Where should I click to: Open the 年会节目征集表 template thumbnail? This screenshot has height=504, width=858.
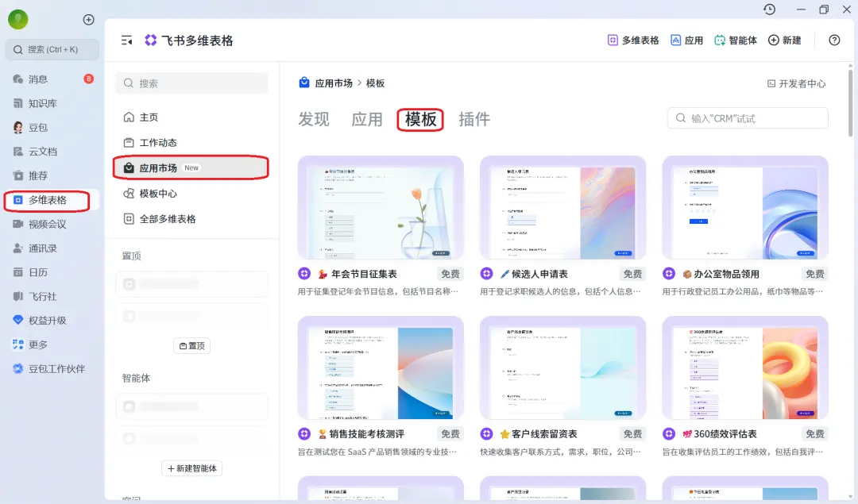point(381,208)
